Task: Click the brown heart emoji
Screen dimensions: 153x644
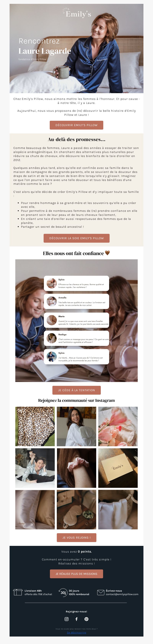Action: coord(107,253)
